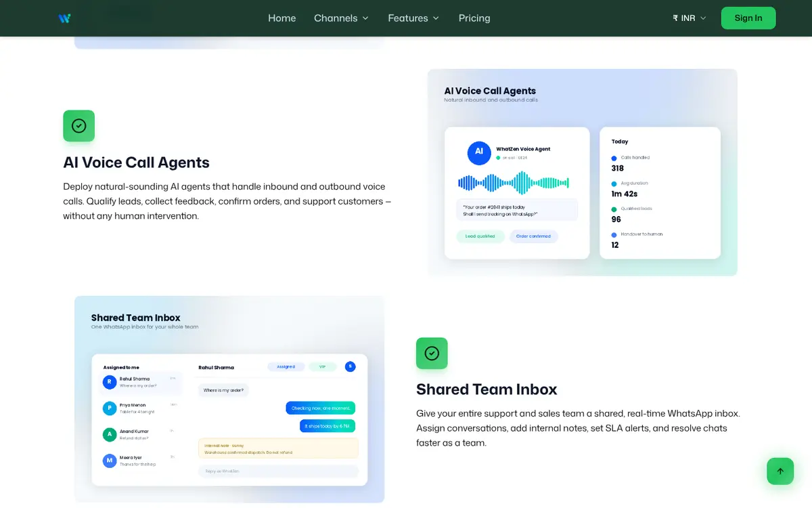The width and height of the screenshot is (812, 508).
Task: Click the "Today" stats card heading
Action: click(620, 142)
